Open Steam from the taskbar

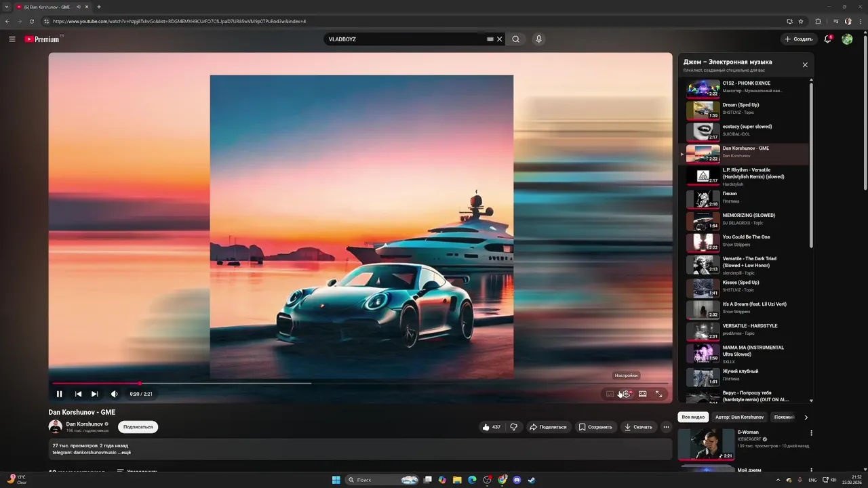(532, 480)
